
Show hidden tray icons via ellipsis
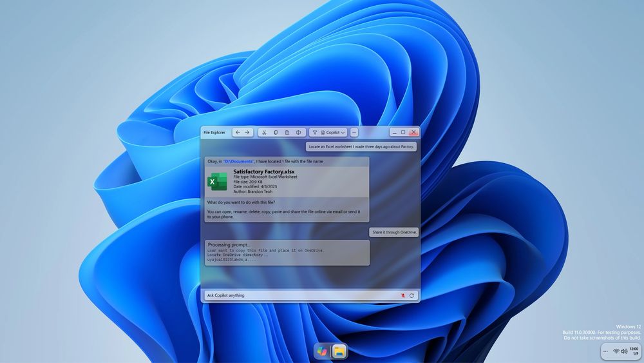[605, 351]
